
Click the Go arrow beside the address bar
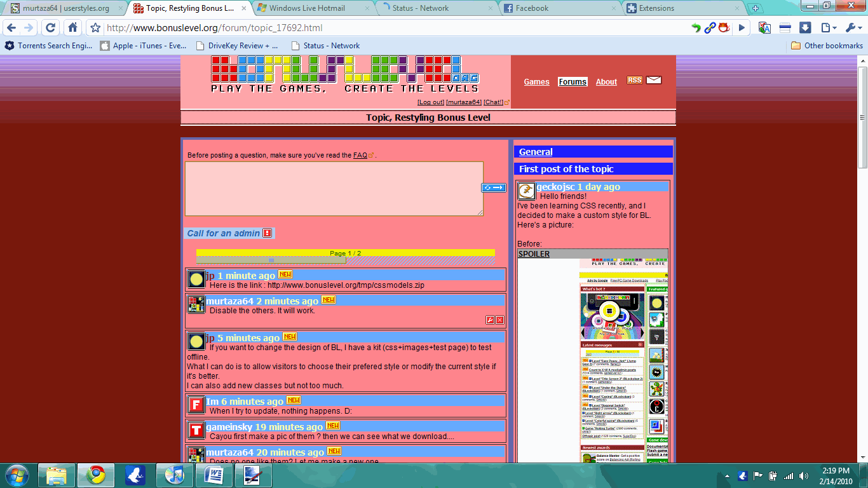tap(742, 28)
